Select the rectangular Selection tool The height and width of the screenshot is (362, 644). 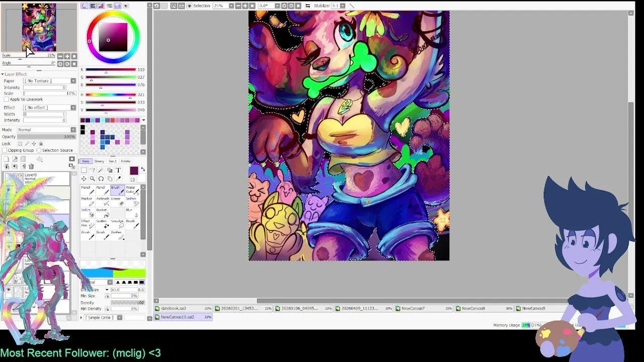coord(84,170)
